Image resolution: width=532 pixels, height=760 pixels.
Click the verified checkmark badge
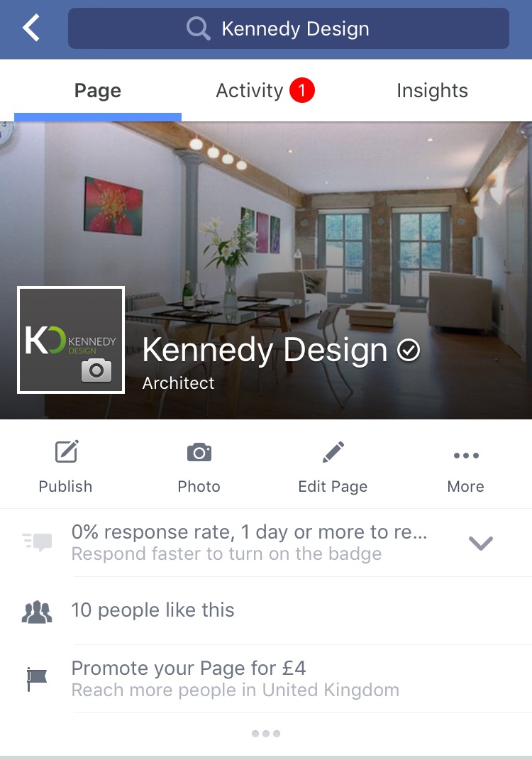(409, 350)
